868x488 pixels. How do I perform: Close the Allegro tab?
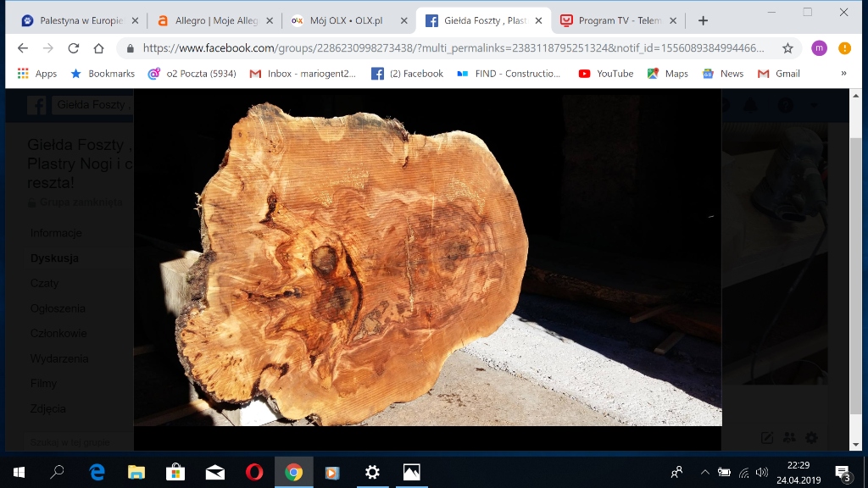(x=270, y=20)
